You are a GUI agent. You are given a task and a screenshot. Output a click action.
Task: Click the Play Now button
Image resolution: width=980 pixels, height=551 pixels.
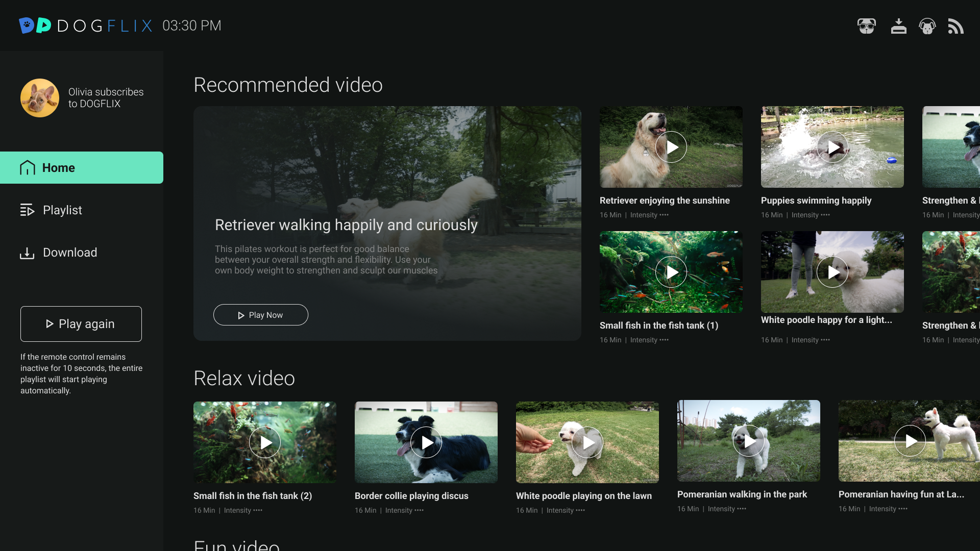click(x=261, y=315)
